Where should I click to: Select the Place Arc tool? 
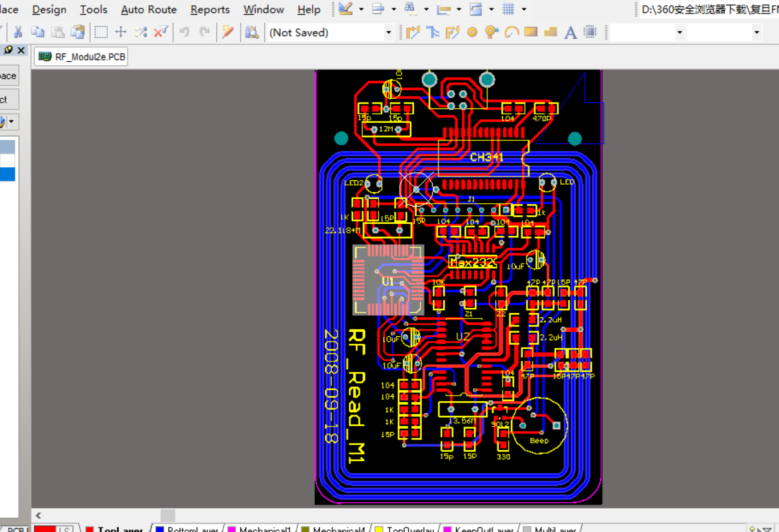coord(511,33)
